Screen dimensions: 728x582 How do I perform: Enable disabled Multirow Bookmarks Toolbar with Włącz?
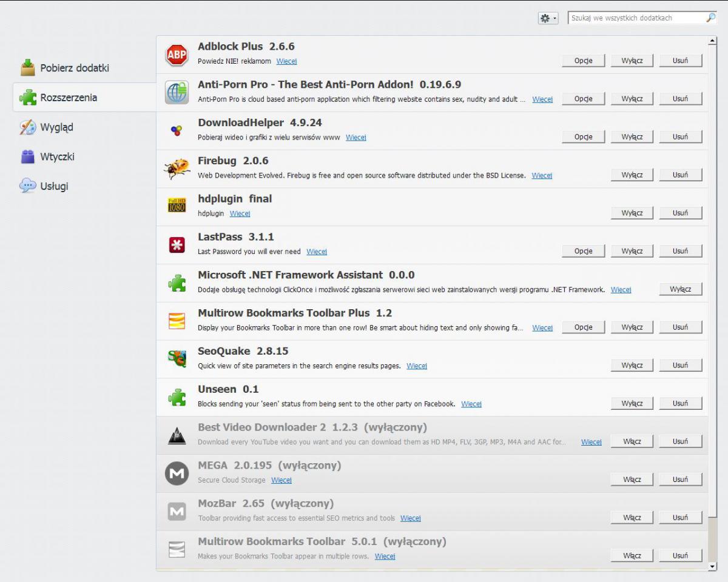pyautogui.click(x=632, y=555)
